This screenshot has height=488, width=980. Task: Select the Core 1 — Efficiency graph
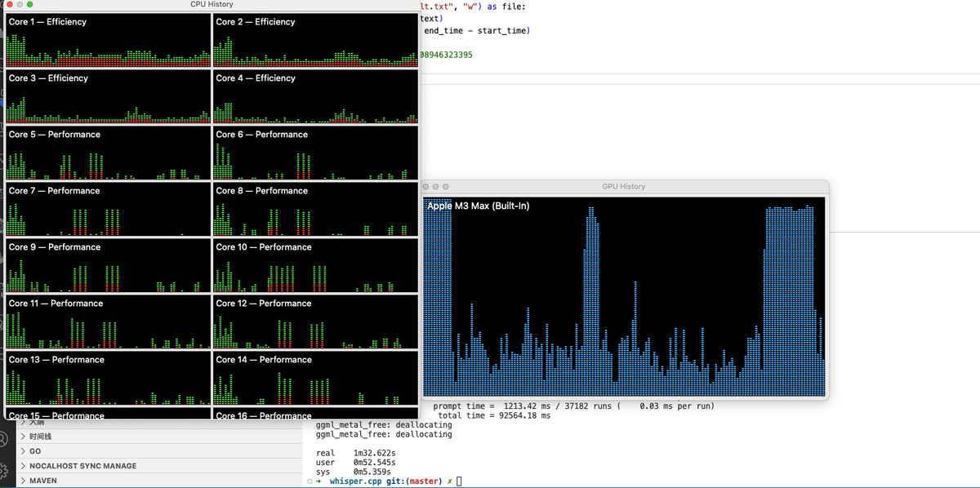coord(108,40)
